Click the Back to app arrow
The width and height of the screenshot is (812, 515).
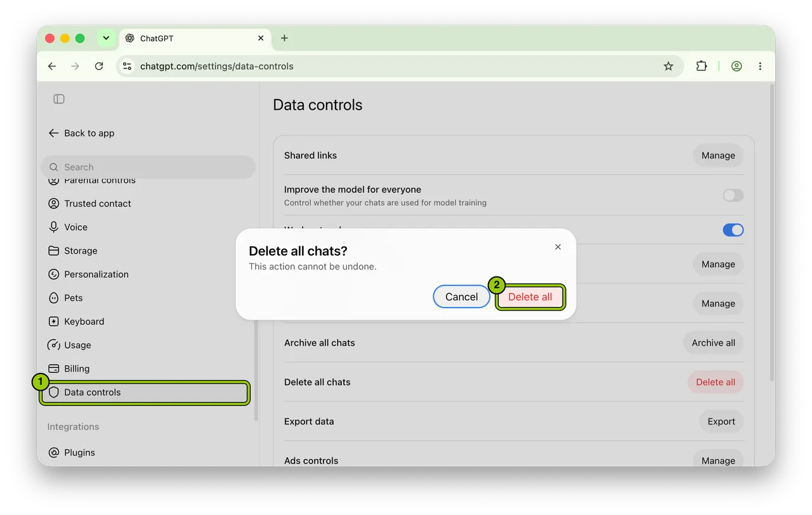coord(53,133)
